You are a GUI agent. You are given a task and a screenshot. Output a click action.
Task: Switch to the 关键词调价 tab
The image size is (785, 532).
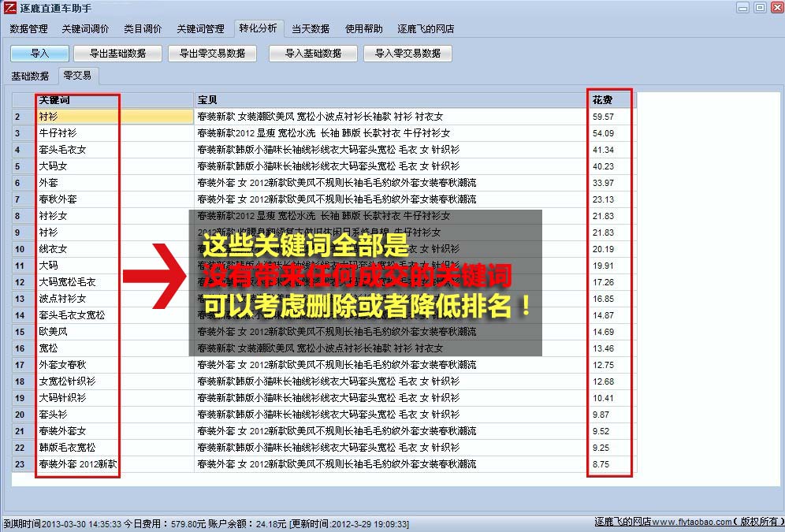[85, 29]
